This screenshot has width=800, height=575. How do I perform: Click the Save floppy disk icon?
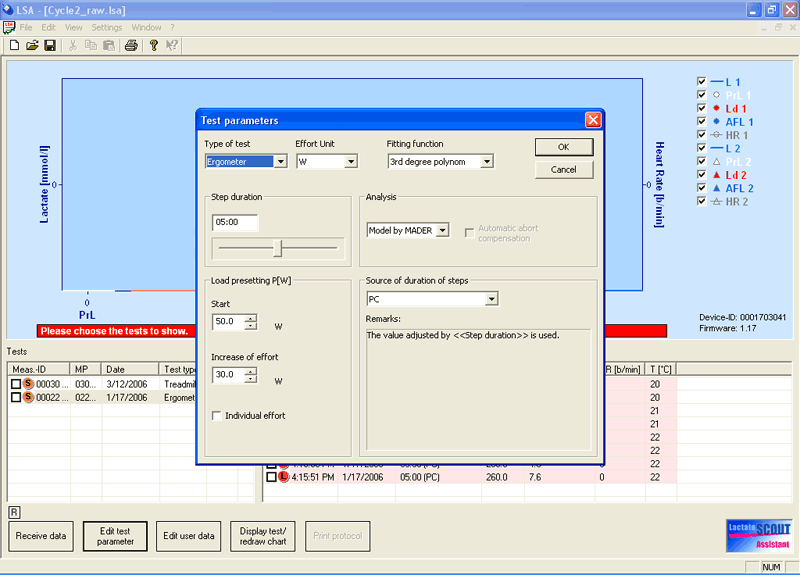(49, 45)
